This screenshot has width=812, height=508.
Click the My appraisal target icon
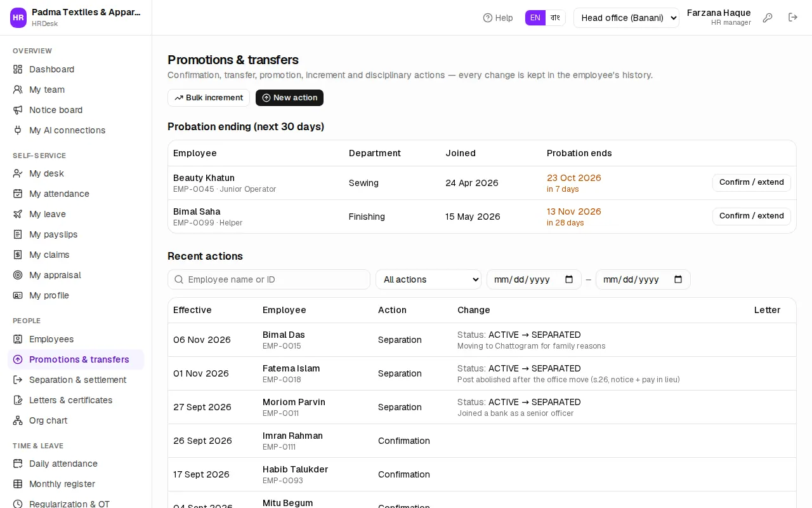click(18, 275)
